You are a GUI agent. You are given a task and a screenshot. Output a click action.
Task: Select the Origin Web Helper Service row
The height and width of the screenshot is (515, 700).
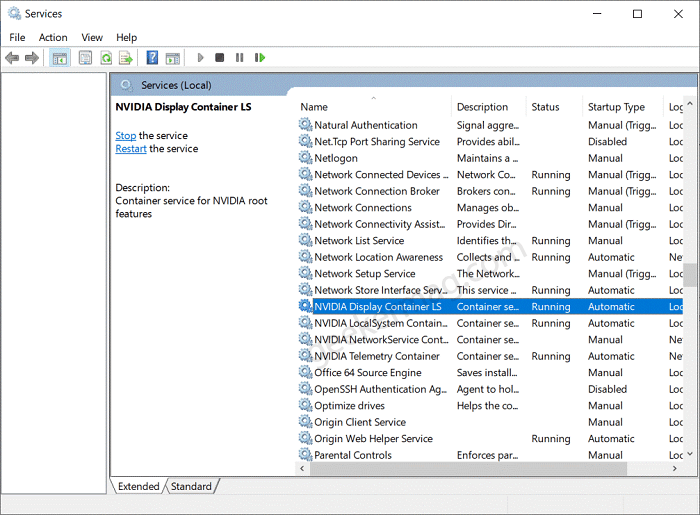tap(490, 439)
